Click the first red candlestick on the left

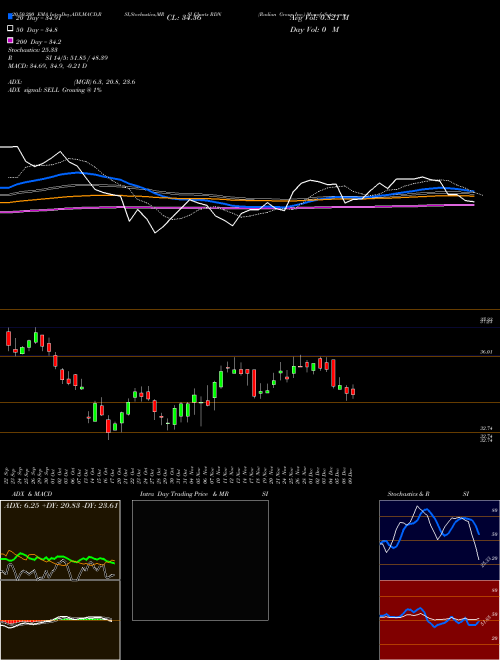click(x=8, y=338)
